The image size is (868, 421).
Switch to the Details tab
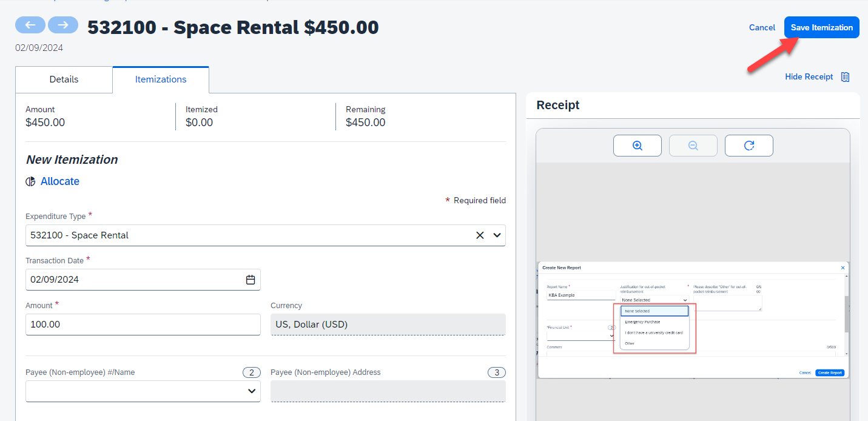pyautogui.click(x=64, y=79)
